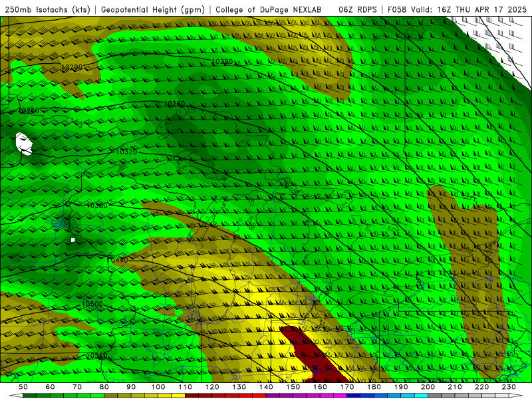This screenshot has width=532, height=399.
Task: Click the 50 value on the color scale
Action: (23, 387)
